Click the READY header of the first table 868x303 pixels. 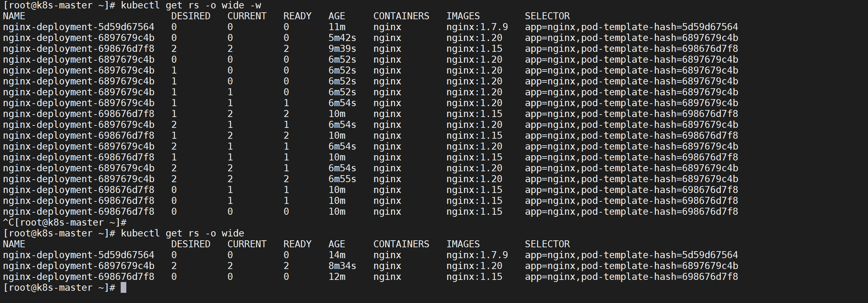(298, 16)
